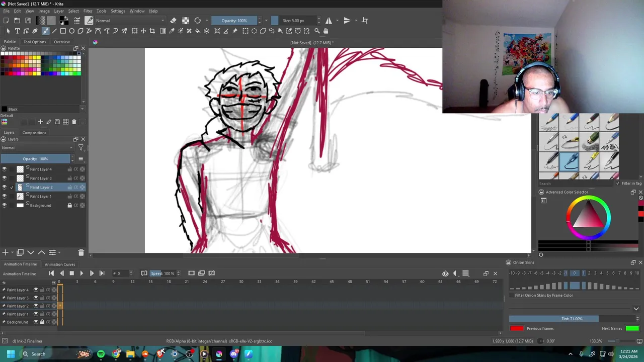Open the layer blending mode Normal dropdown
The width and height of the screenshot is (644, 362).
click(x=38, y=148)
